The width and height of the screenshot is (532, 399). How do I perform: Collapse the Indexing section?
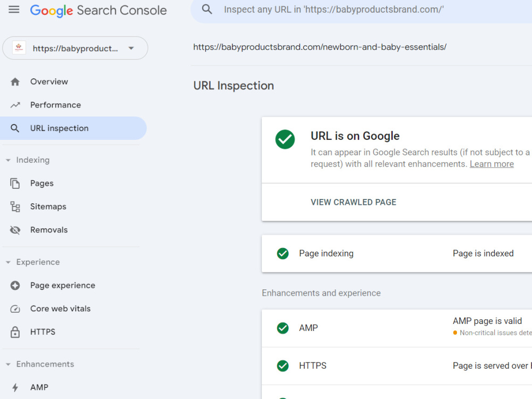8,160
